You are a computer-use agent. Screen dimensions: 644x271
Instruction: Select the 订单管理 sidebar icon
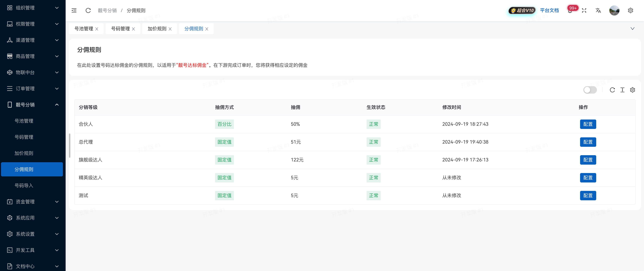tap(9, 88)
